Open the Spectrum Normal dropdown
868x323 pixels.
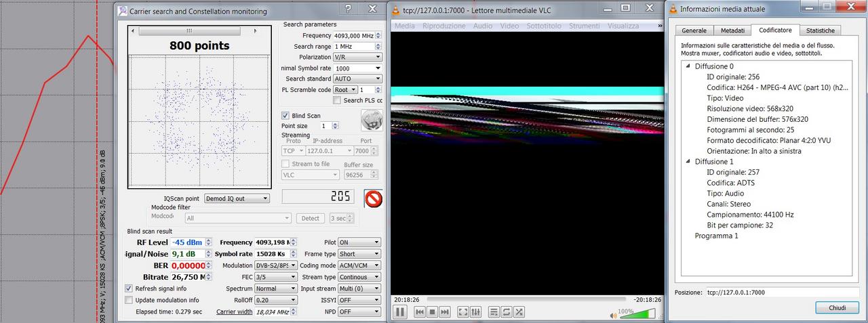click(275, 288)
